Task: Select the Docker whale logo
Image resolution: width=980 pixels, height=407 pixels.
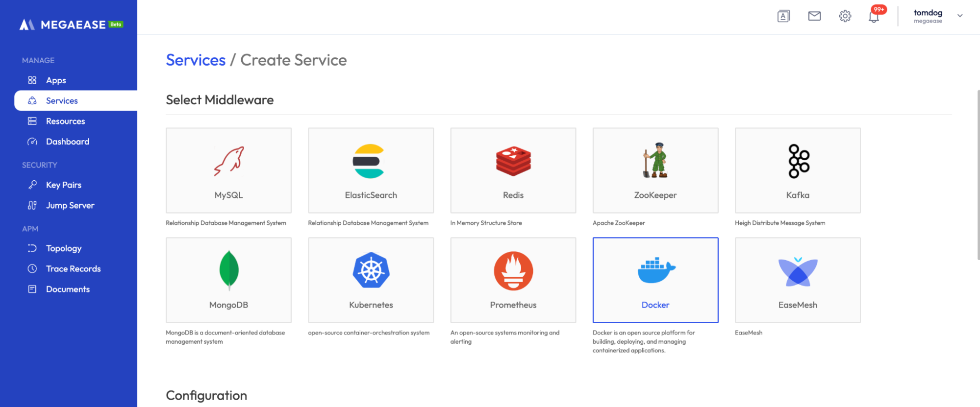Action: [x=656, y=270]
